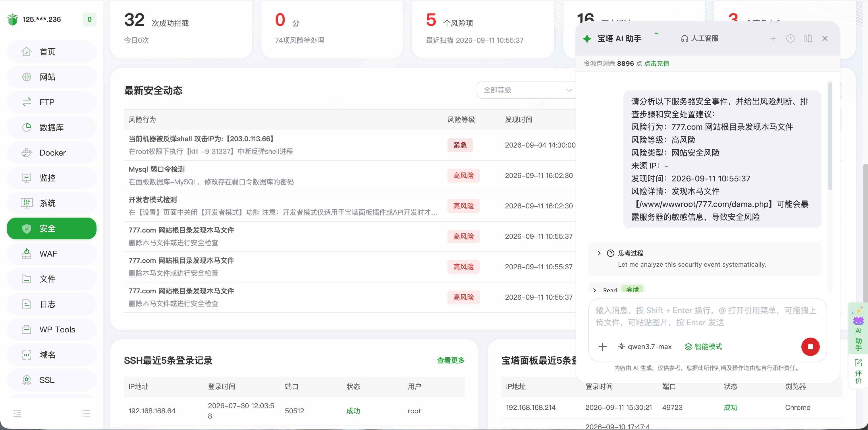
Task: Click the 日志 log document icon
Action: pos(27,304)
